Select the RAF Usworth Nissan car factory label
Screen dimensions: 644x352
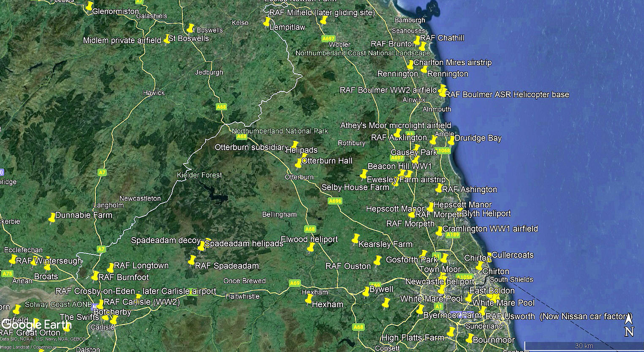pyautogui.click(x=559, y=317)
